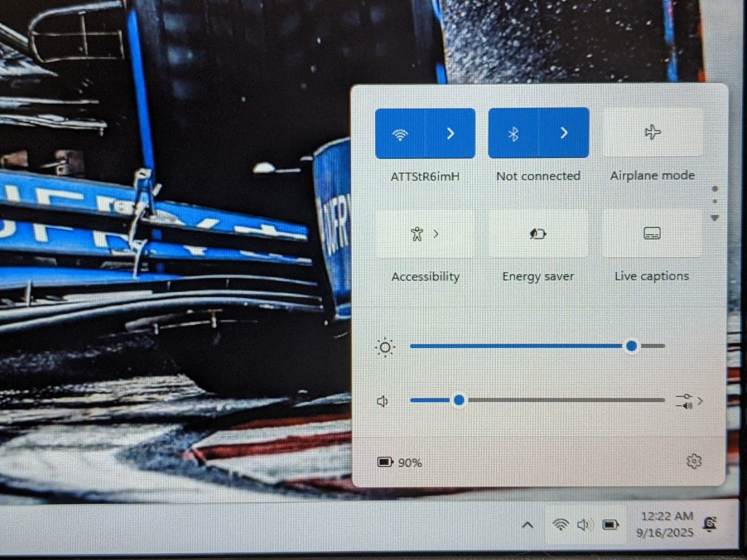The image size is (747, 560).
Task: Toggle Wi-Fi off using the Wi-Fi icon
Action: click(400, 134)
